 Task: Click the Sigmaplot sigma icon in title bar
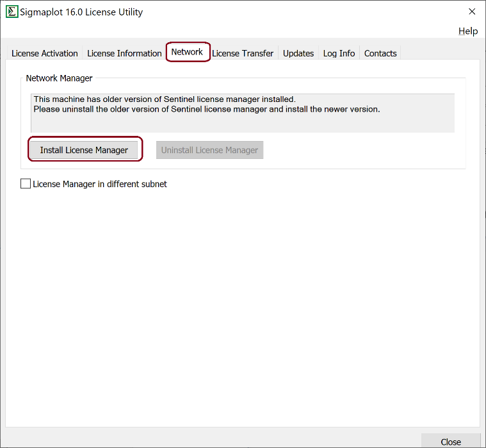(x=12, y=12)
